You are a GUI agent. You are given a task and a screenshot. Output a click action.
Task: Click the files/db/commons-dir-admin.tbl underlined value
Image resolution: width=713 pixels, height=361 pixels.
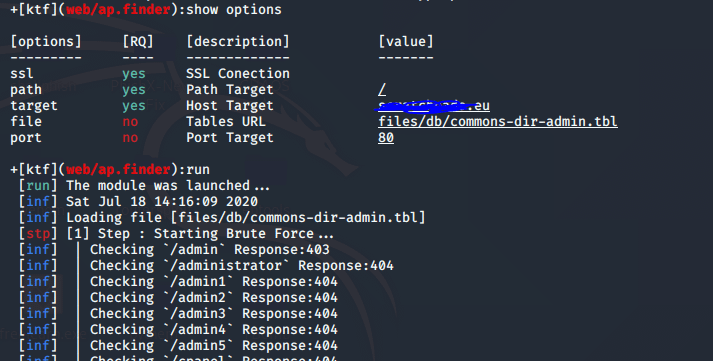497,122
